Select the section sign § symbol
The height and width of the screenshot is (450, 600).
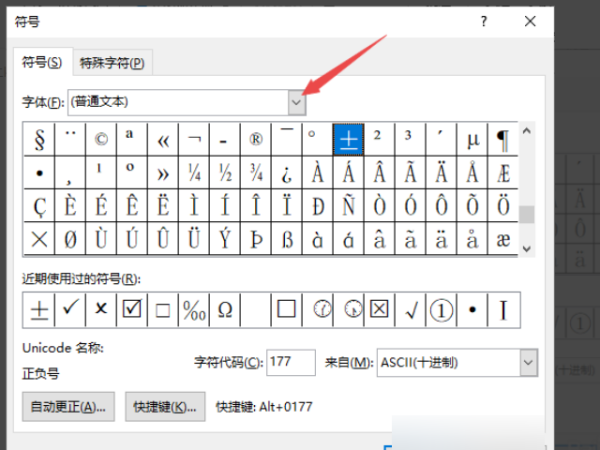[x=39, y=139]
